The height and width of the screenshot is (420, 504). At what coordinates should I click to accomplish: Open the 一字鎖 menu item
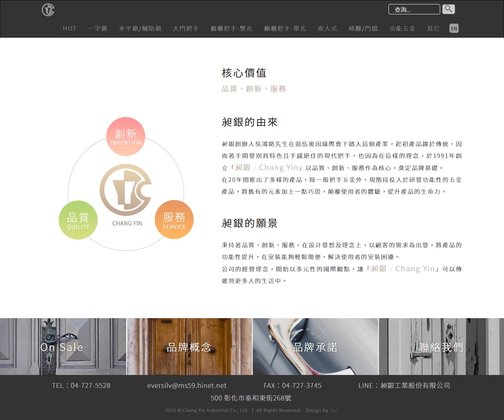pyautogui.click(x=97, y=28)
